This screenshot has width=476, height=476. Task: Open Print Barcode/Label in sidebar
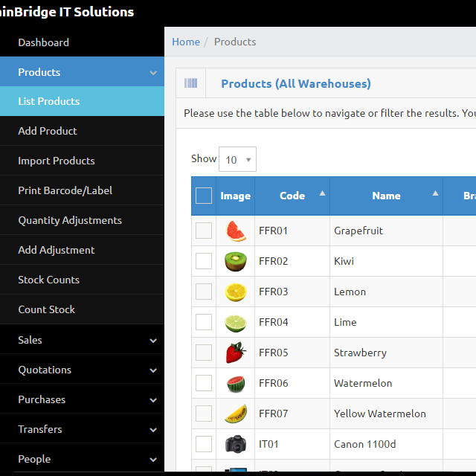pos(82,190)
